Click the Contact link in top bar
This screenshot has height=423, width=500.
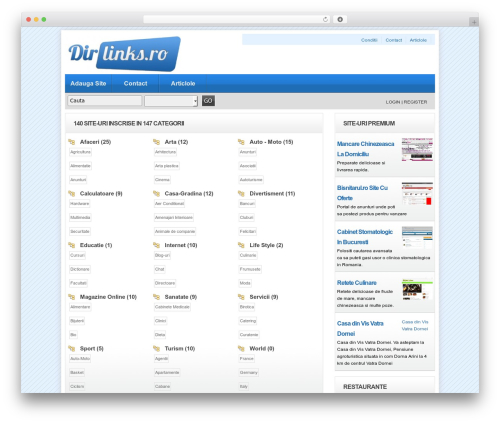(x=394, y=40)
